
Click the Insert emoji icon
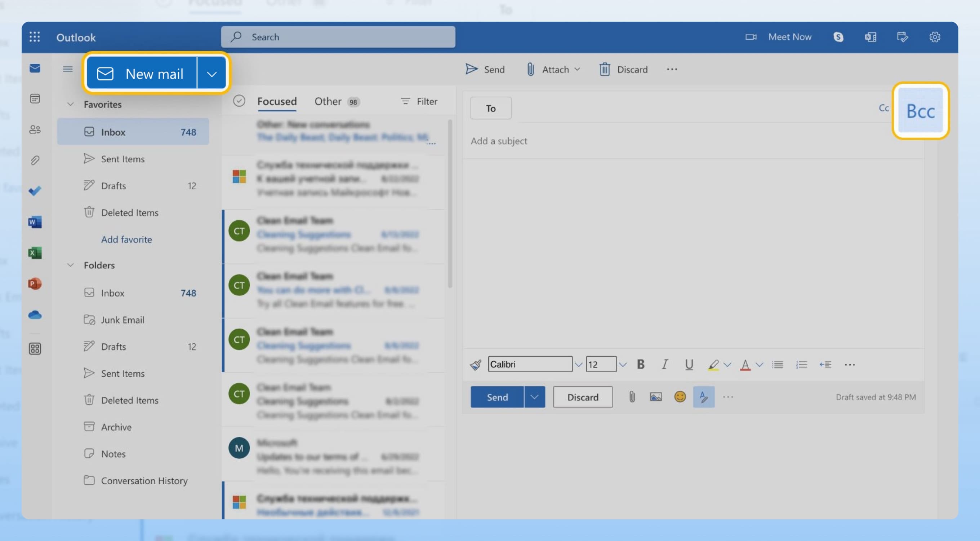pyautogui.click(x=680, y=396)
